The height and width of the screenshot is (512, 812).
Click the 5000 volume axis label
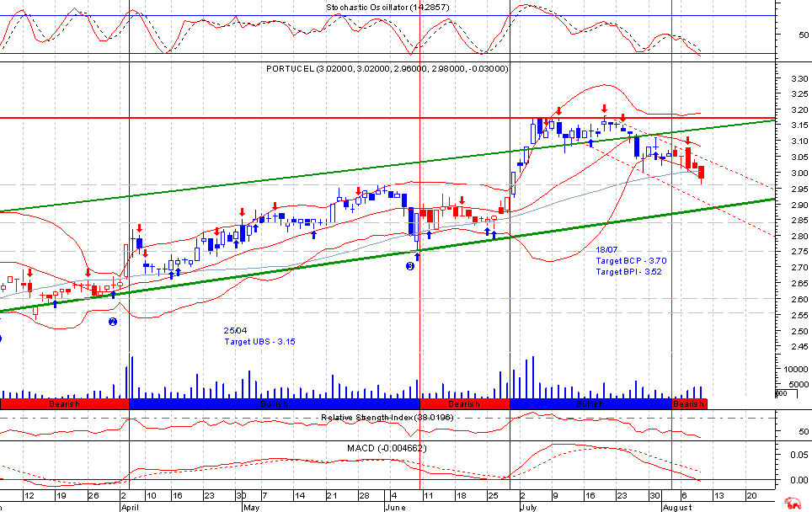pos(798,385)
